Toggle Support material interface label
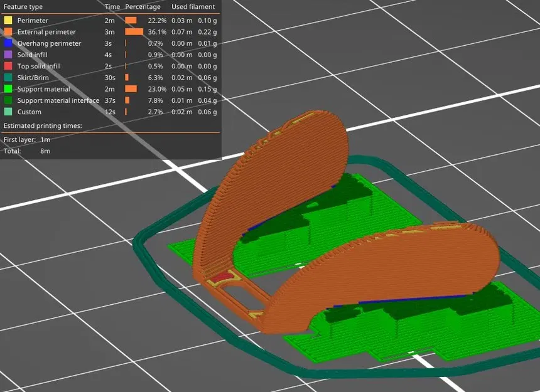 point(58,100)
